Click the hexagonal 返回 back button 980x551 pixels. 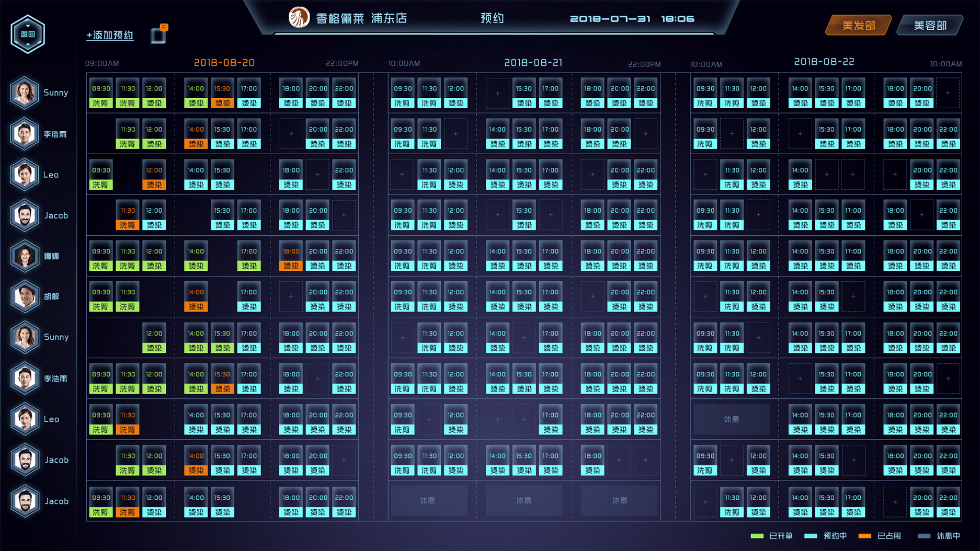tap(28, 35)
